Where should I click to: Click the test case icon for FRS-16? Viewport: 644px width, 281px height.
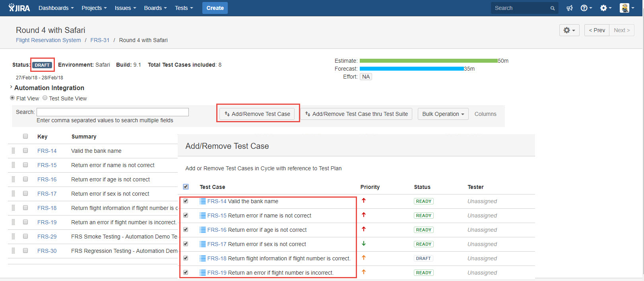203,230
